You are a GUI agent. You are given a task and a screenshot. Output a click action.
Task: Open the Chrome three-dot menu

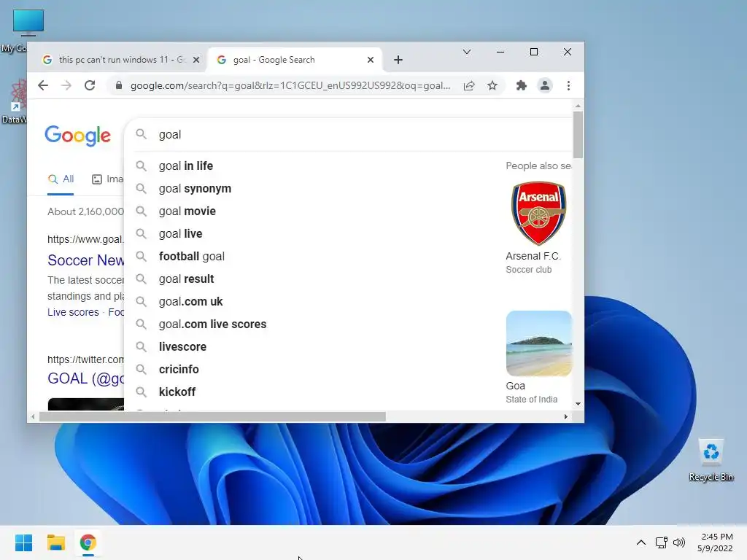[x=568, y=86]
